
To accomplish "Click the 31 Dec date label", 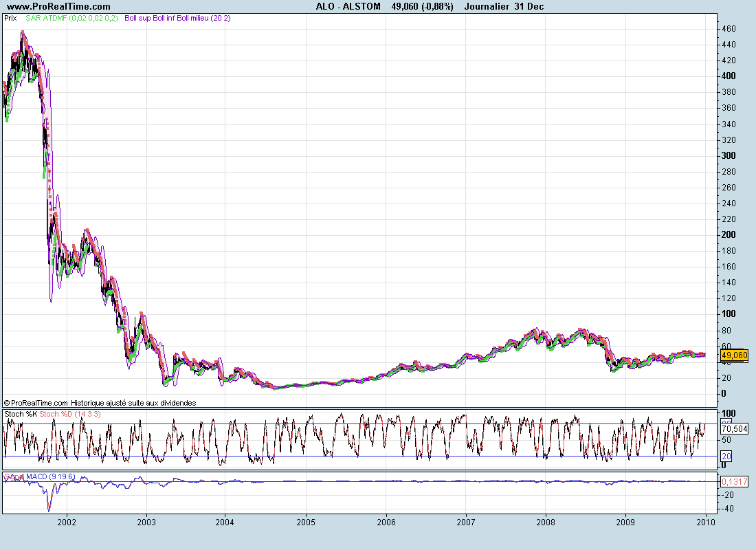I will coord(529,6).
